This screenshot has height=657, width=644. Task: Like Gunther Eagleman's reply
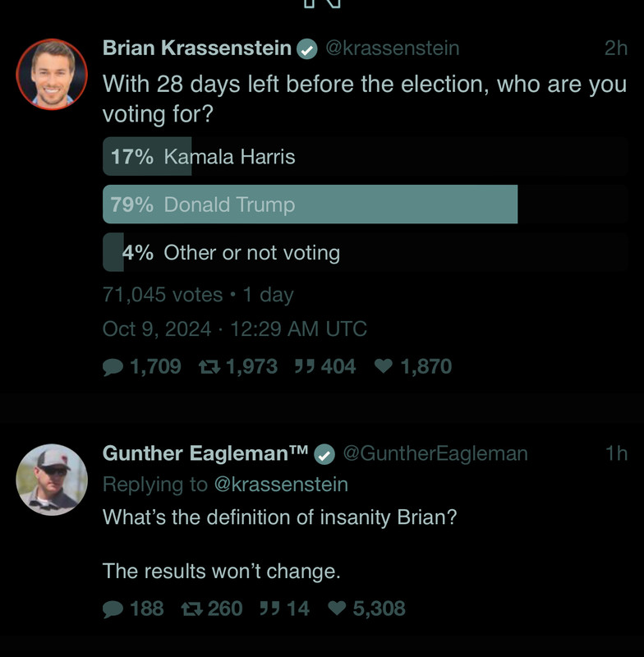[337, 609]
